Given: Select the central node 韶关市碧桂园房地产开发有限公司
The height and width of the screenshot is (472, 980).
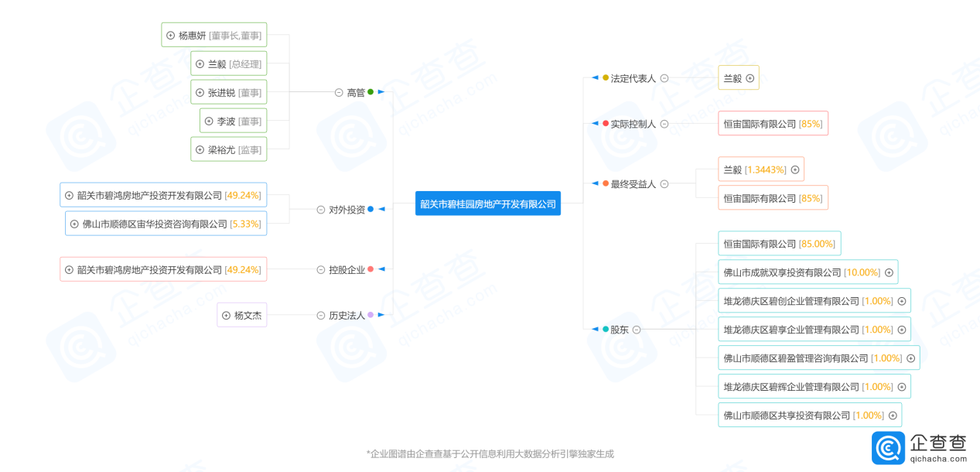Looking at the screenshot, I should point(488,204).
